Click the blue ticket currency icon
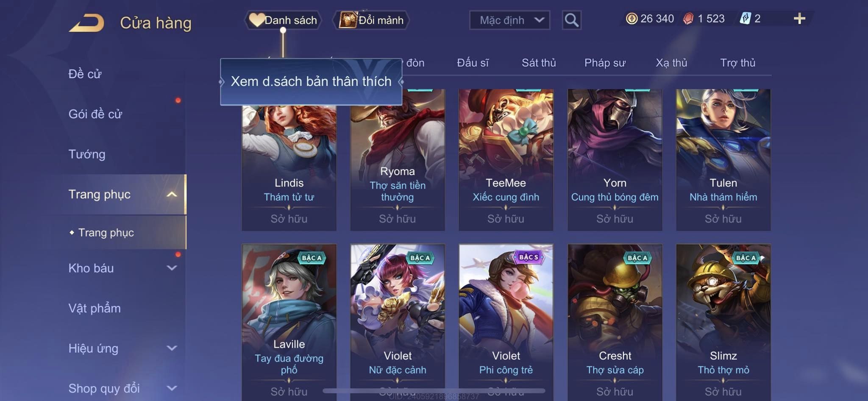 [x=745, y=19]
